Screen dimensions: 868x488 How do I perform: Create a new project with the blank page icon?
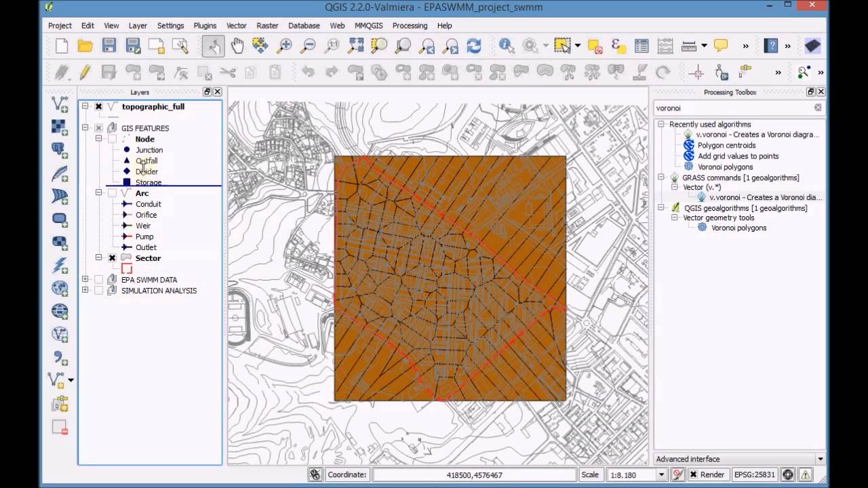(x=62, y=45)
